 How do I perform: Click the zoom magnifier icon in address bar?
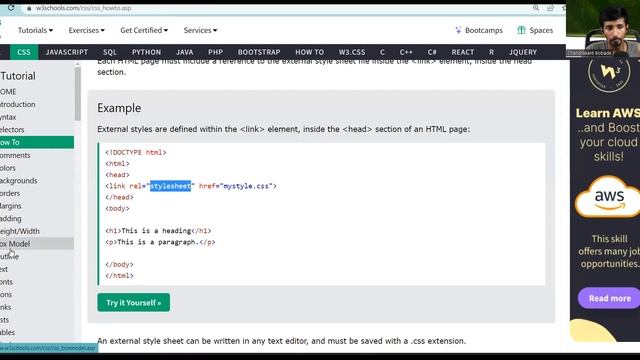coord(536,8)
